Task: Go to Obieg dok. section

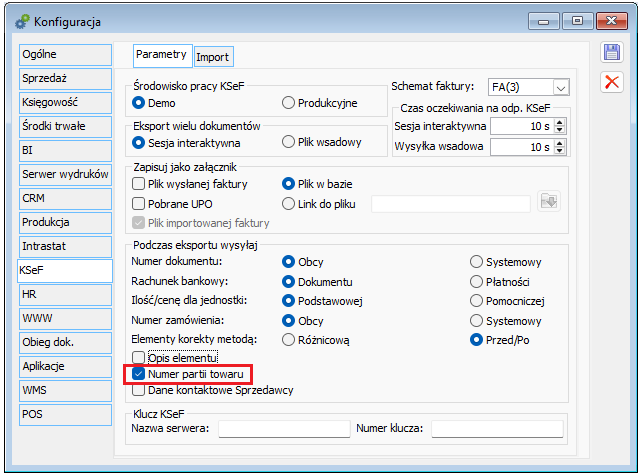Action: (x=65, y=343)
